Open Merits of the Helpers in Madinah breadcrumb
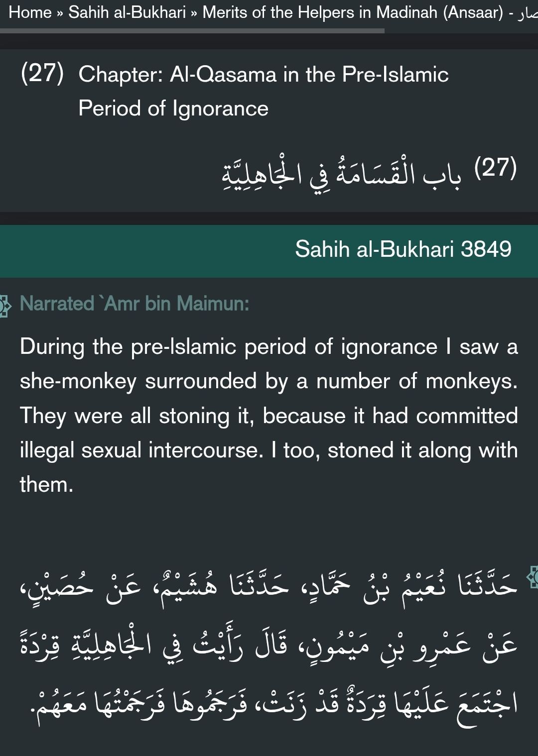The image size is (538, 756). click(x=353, y=12)
